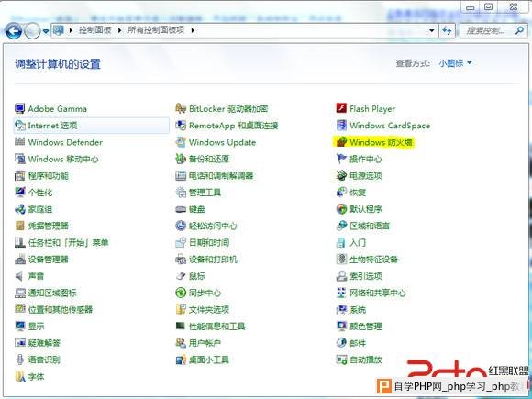
Task: Expand the arrow after 所有控制面板项 breadcrumb
Action: pyautogui.click(x=193, y=30)
